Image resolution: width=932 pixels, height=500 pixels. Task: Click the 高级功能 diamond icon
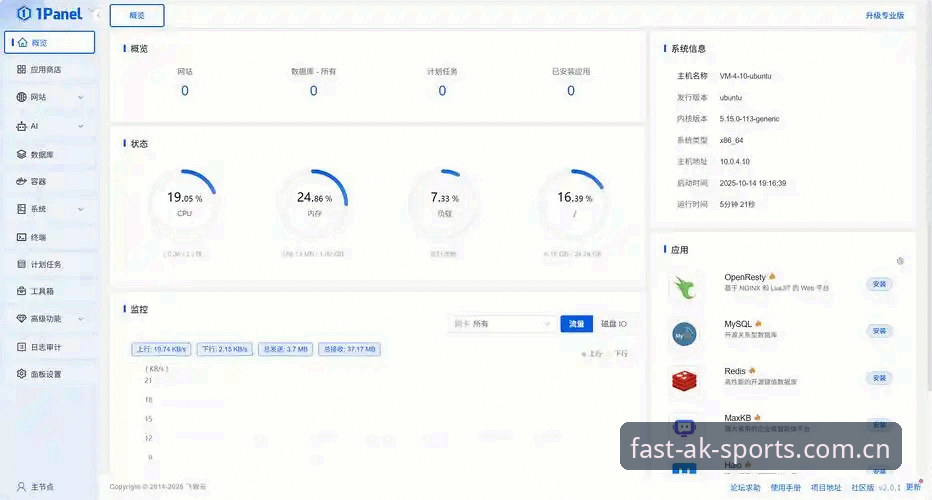(21, 319)
